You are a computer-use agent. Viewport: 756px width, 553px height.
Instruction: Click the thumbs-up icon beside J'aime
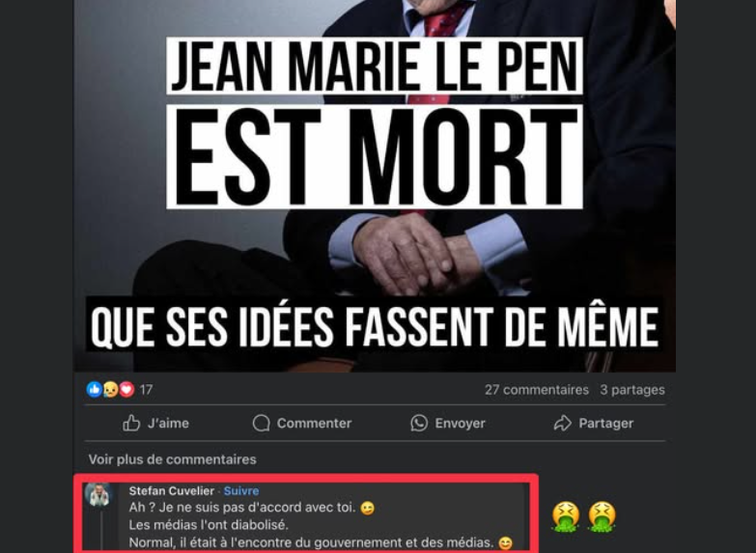pos(131,423)
